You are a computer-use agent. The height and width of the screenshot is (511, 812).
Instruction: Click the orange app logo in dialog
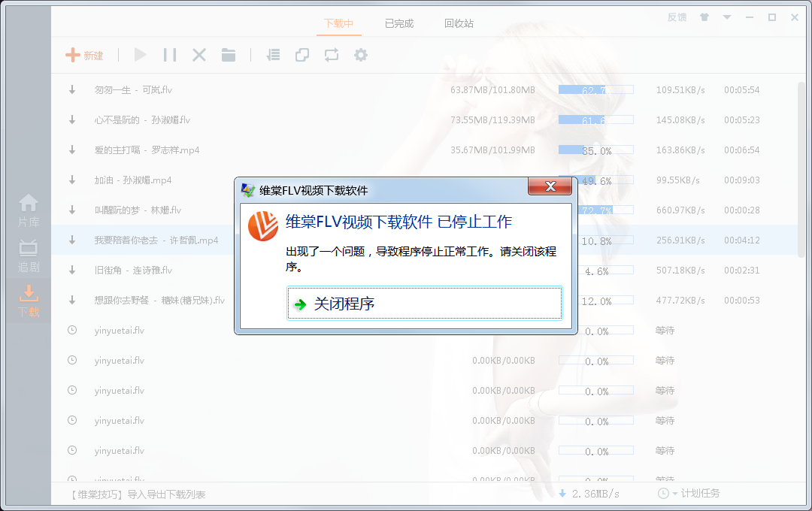263,226
